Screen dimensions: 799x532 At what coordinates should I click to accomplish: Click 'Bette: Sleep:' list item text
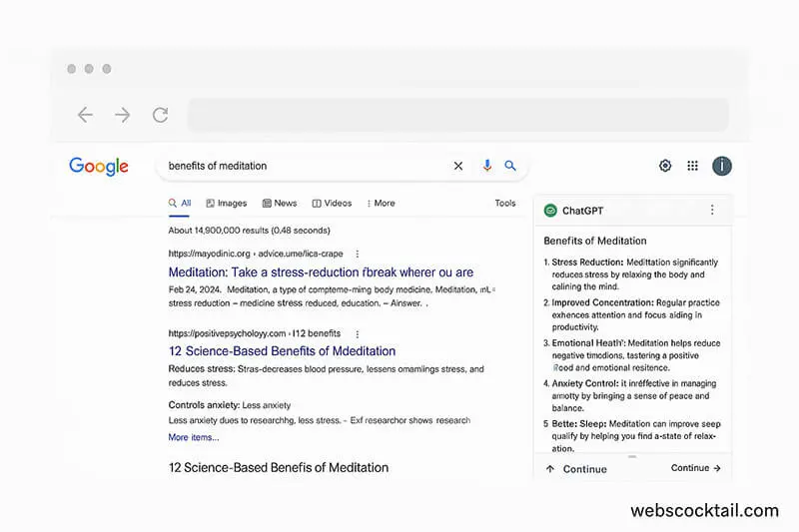(579, 423)
